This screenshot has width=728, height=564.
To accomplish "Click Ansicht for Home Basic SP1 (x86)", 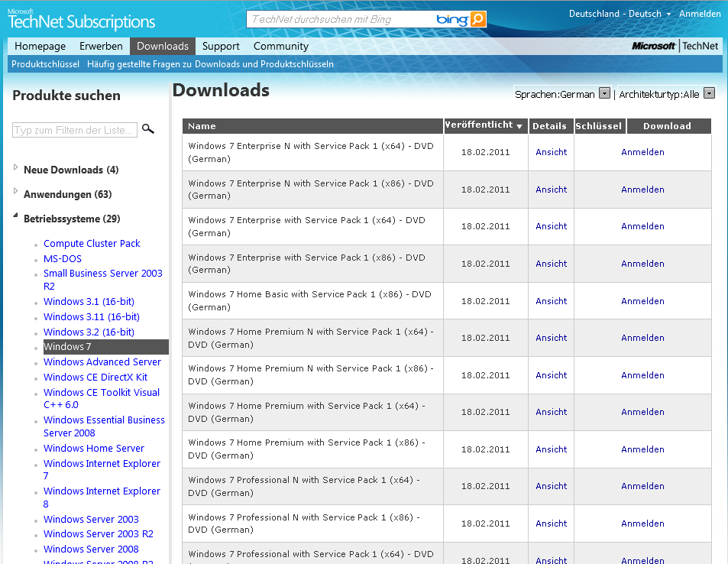I will pos(551,301).
